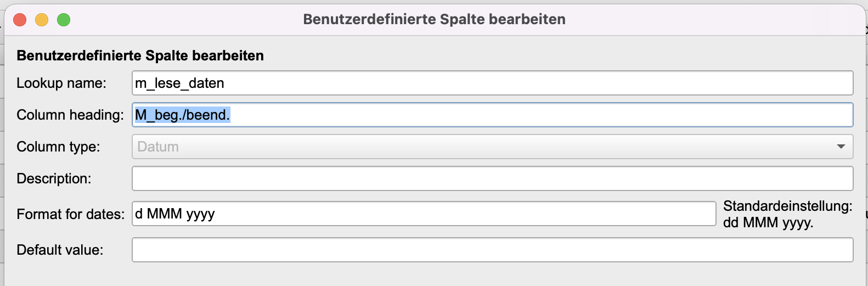Click into the empty Description field
The height and width of the screenshot is (286, 868).
[x=492, y=178]
